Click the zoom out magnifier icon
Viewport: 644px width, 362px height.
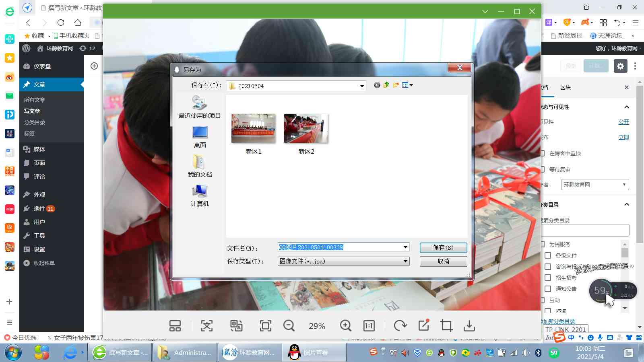click(289, 325)
